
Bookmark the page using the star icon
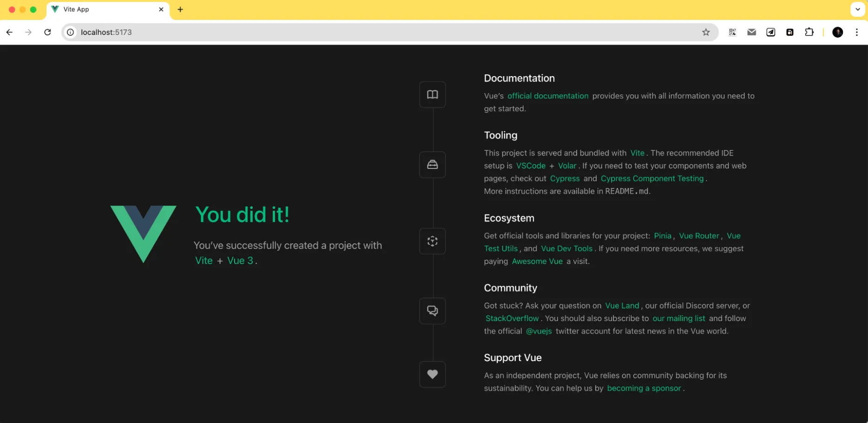(x=706, y=32)
